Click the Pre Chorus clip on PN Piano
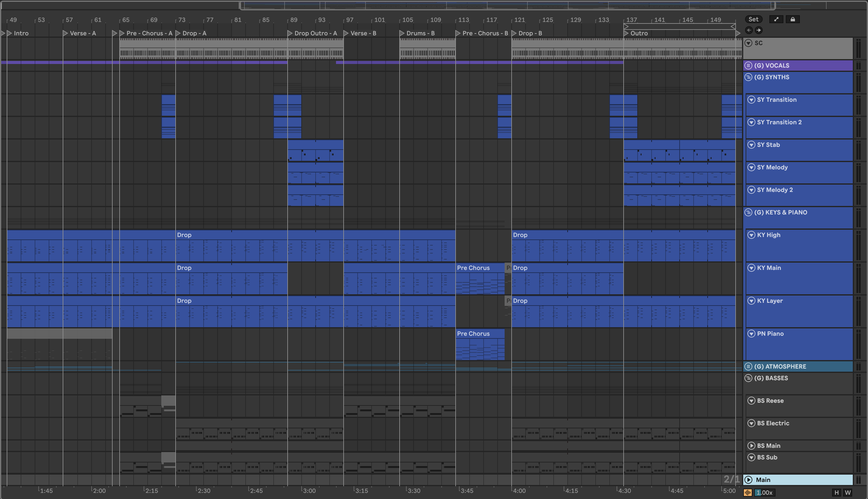 coord(479,334)
